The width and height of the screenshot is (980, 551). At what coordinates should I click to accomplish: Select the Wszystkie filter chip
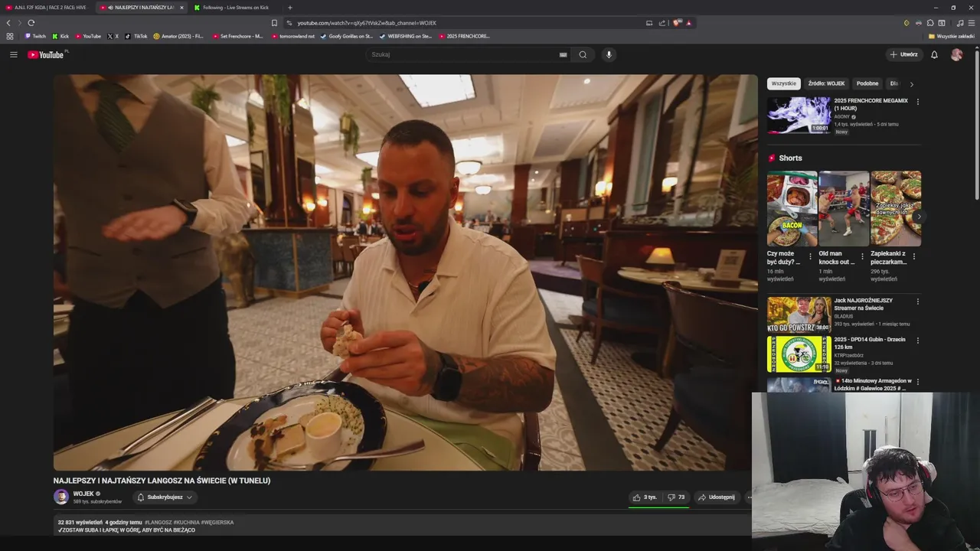783,83
